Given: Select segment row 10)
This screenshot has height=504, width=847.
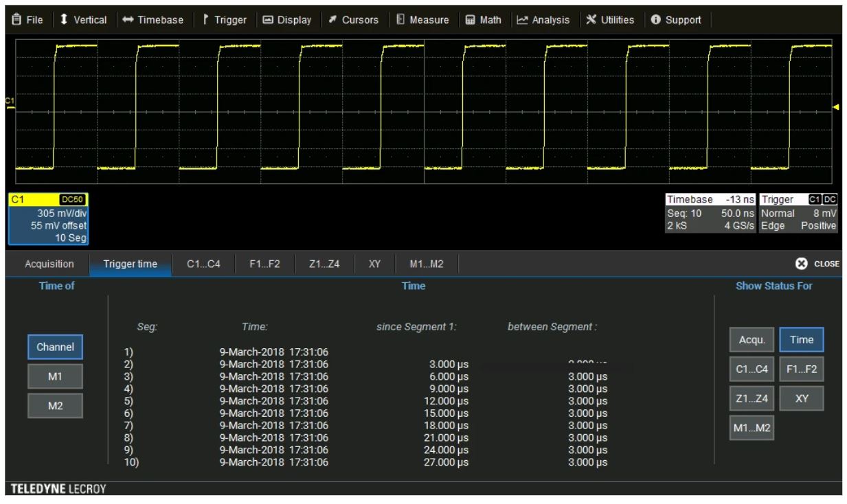Looking at the screenshot, I should click(x=130, y=462).
